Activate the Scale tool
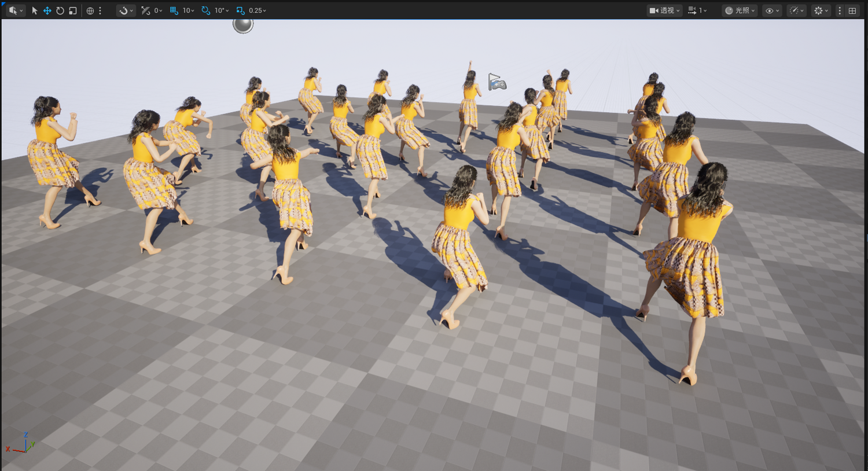This screenshot has width=868, height=471. 73,10
